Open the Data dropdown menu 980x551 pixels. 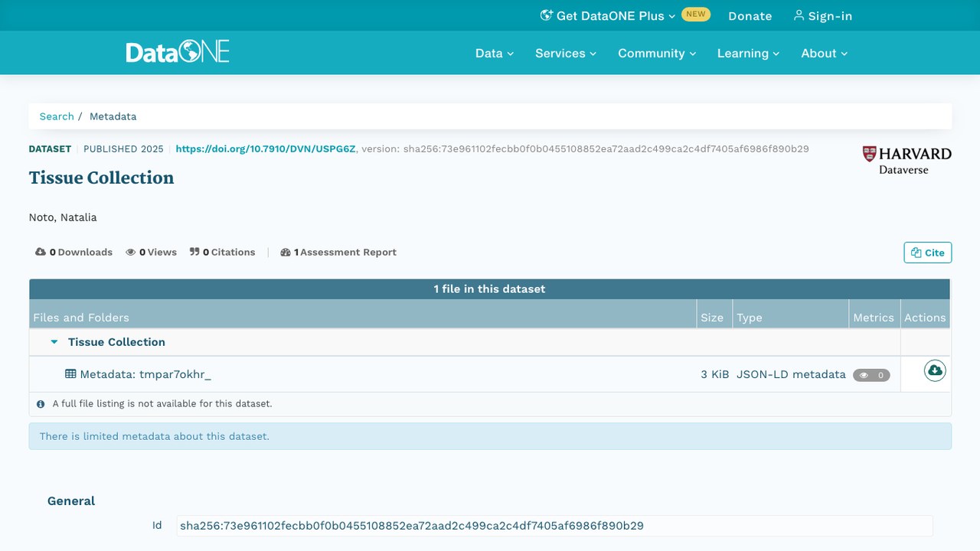click(x=495, y=53)
